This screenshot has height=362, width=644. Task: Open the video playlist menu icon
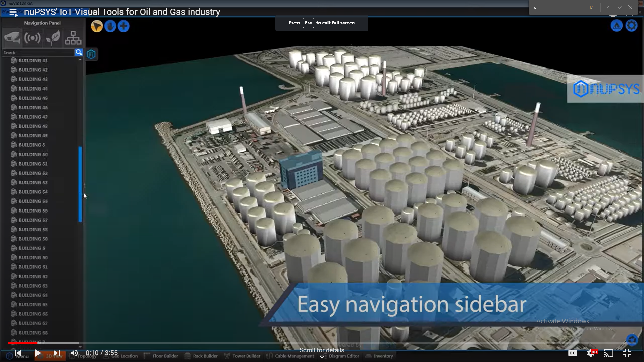pyautogui.click(x=13, y=13)
